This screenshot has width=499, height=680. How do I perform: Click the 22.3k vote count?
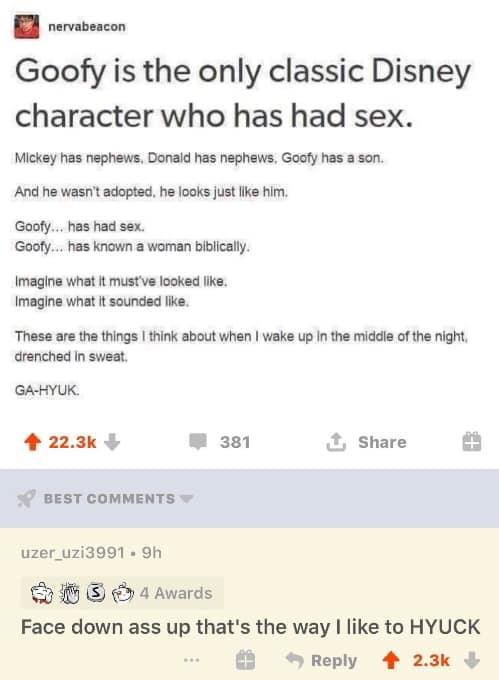pyautogui.click(x=72, y=442)
